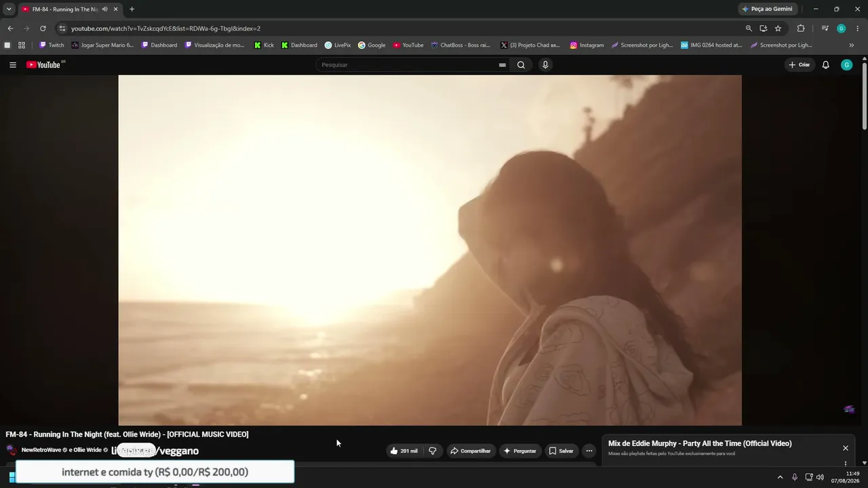Open the Chrome extensions puzzle icon
868x488 pixels.
tap(801, 28)
